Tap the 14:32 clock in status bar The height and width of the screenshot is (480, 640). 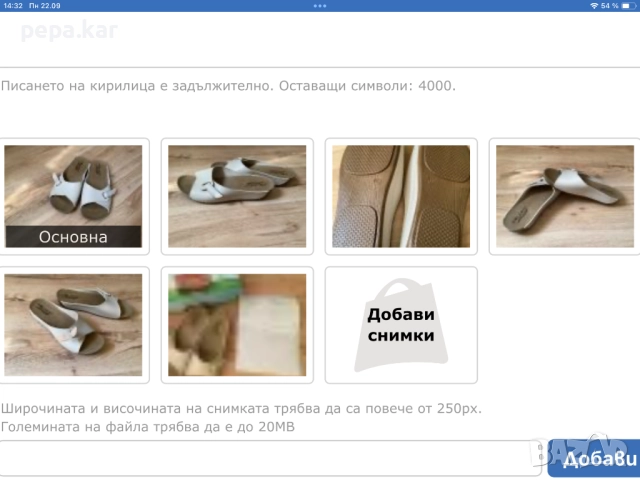(13, 6)
